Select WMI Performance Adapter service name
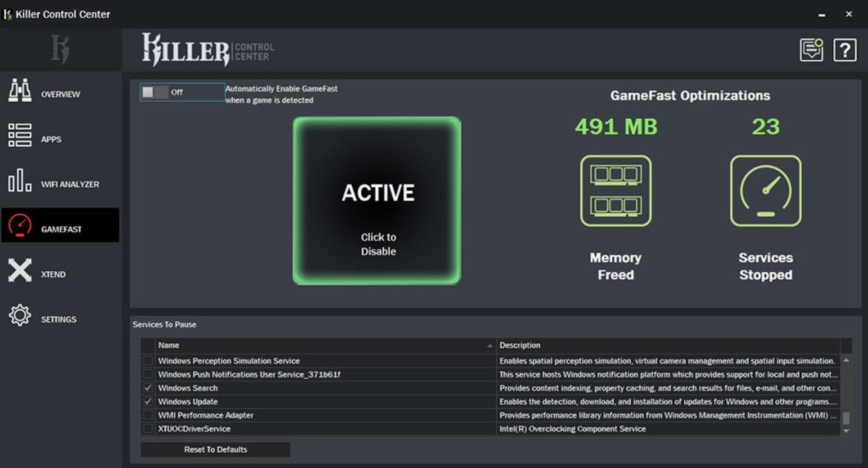Image resolution: width=868 pixels, height=468 pixels. click(206, 415)
